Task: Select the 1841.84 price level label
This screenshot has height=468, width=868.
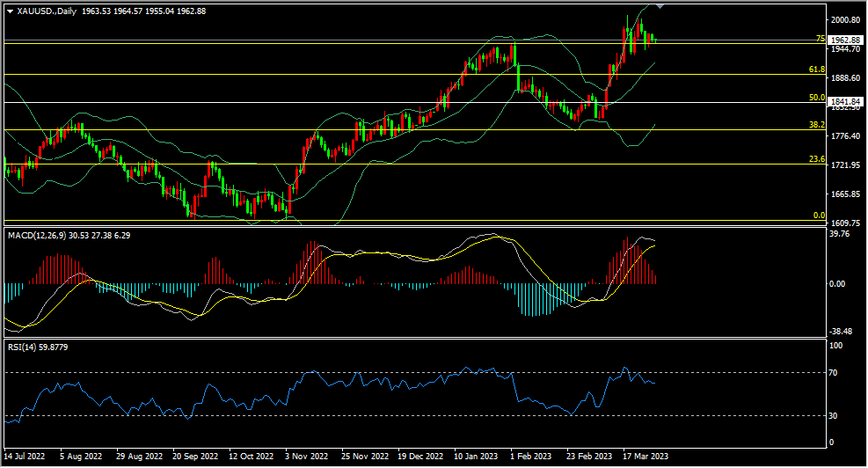Action: [846, 102]
